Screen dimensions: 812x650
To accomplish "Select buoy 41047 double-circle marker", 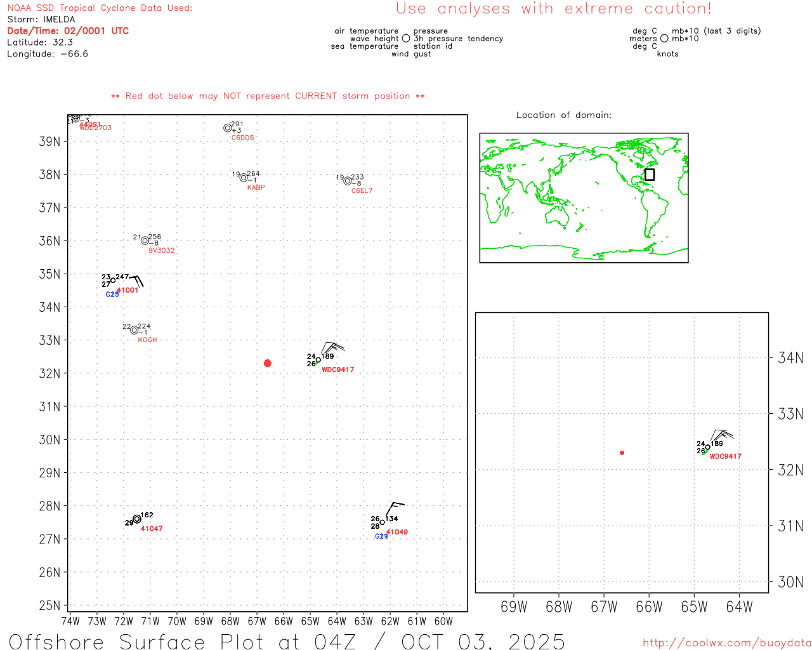I will click(x=137, y=519).
